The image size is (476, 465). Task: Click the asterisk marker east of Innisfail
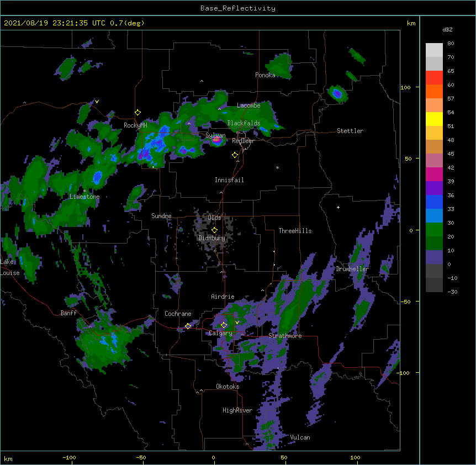(277, 167)
